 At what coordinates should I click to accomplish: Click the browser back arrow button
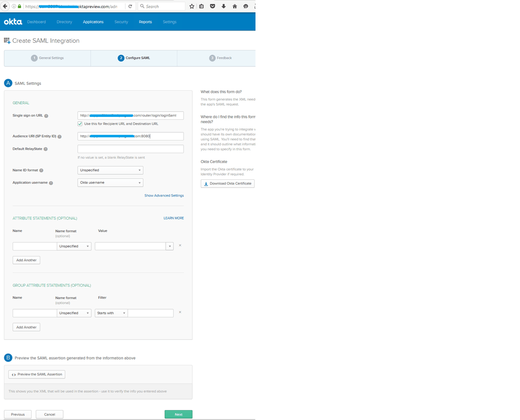pos(5,6)
